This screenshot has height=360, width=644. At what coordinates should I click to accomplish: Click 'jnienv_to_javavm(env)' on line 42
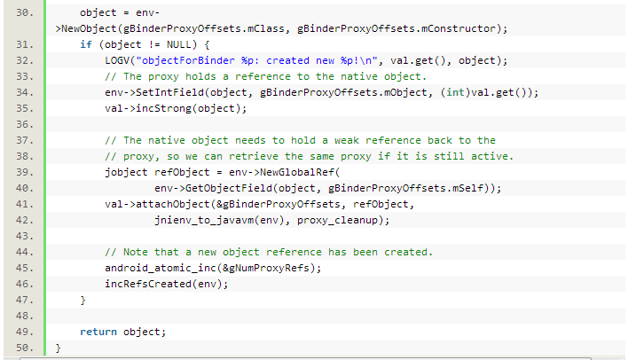click(219, 220)
